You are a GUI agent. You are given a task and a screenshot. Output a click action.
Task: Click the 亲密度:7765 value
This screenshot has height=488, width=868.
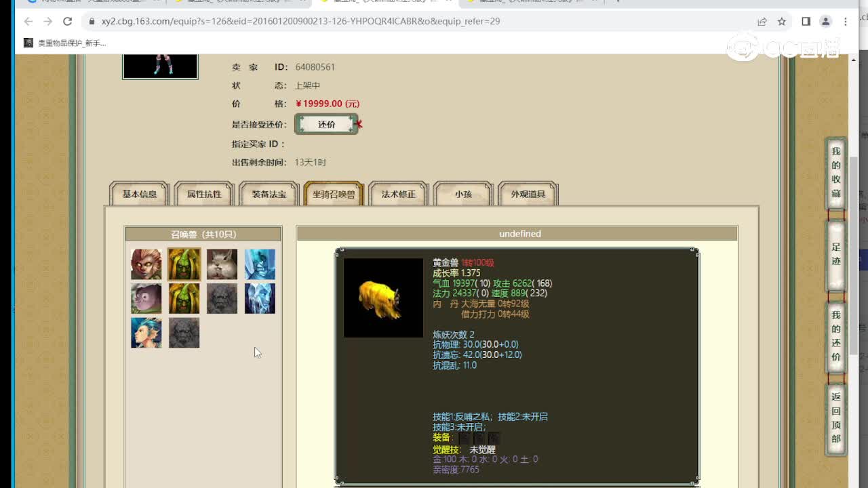pyautogui.click(x=456, y=470)
